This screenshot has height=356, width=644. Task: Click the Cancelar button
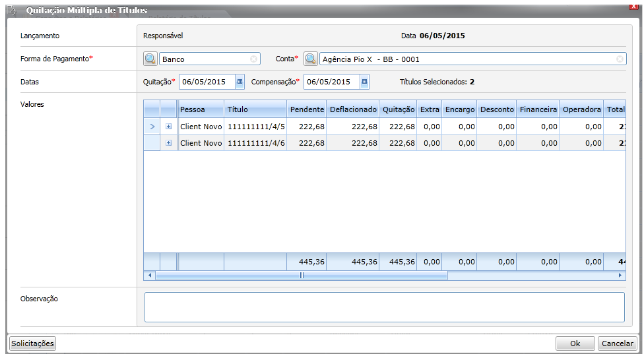[618, 343]
